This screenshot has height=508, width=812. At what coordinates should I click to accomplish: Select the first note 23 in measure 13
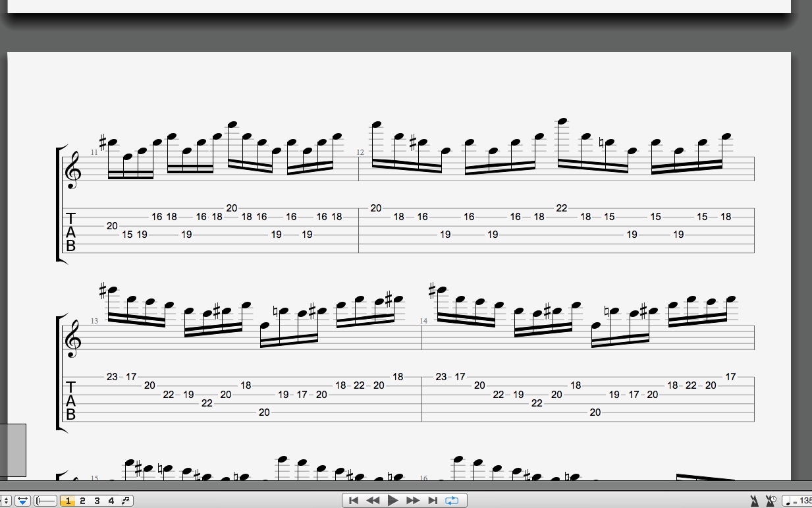click(x=112, y=377)
